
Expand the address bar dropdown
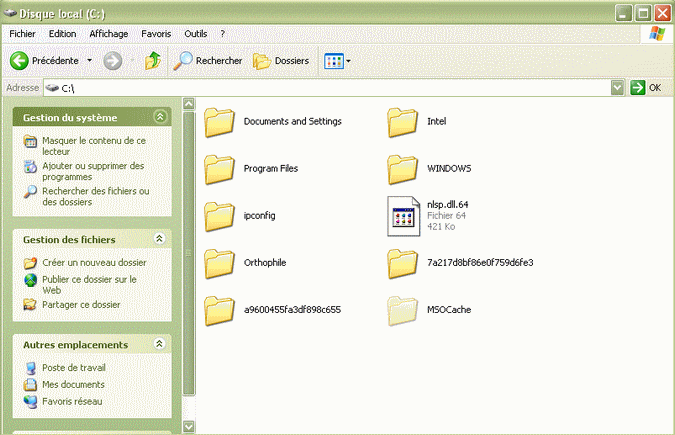tap(617, 88)
